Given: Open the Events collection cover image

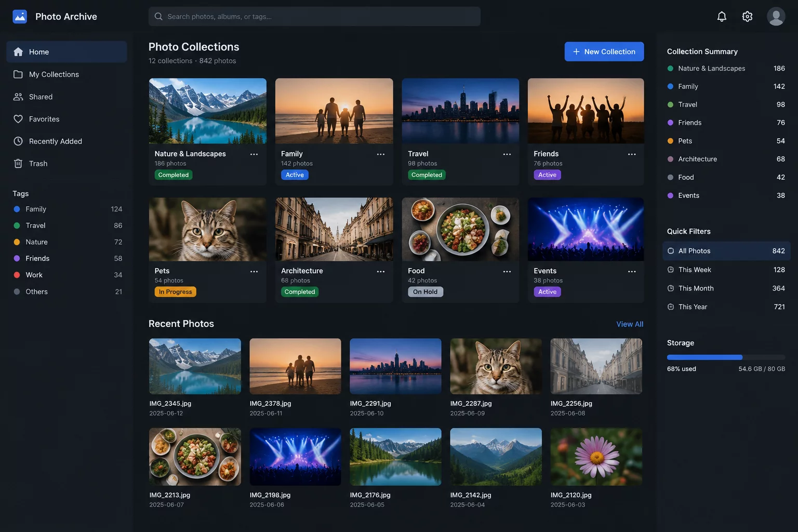Looking at the screenshot, I should pyautogui.click(x=586, y=229).
